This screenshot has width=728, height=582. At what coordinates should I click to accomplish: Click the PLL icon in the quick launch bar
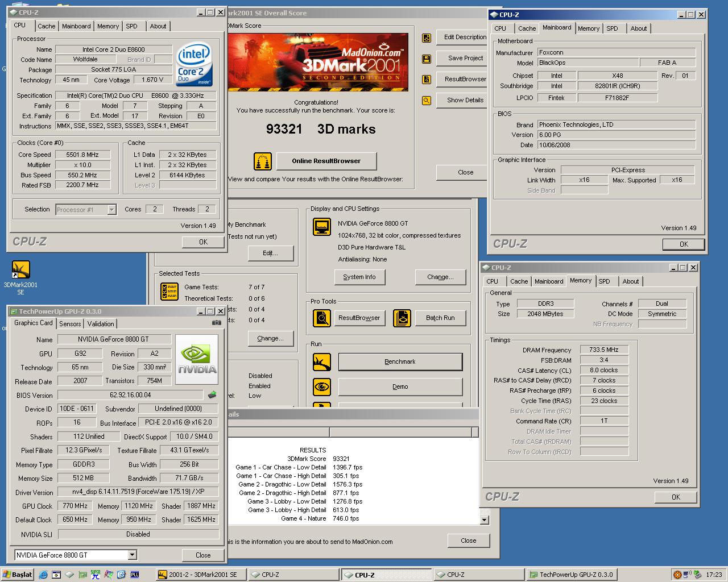tap(135, 575)
